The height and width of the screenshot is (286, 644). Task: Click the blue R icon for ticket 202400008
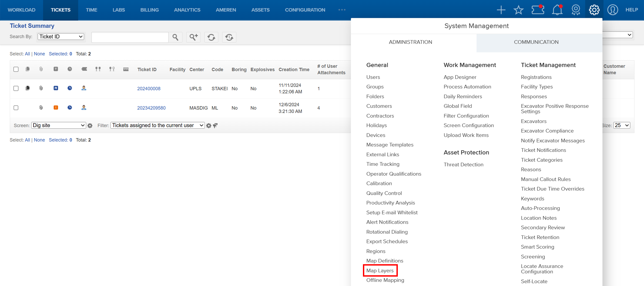[56, 88]
